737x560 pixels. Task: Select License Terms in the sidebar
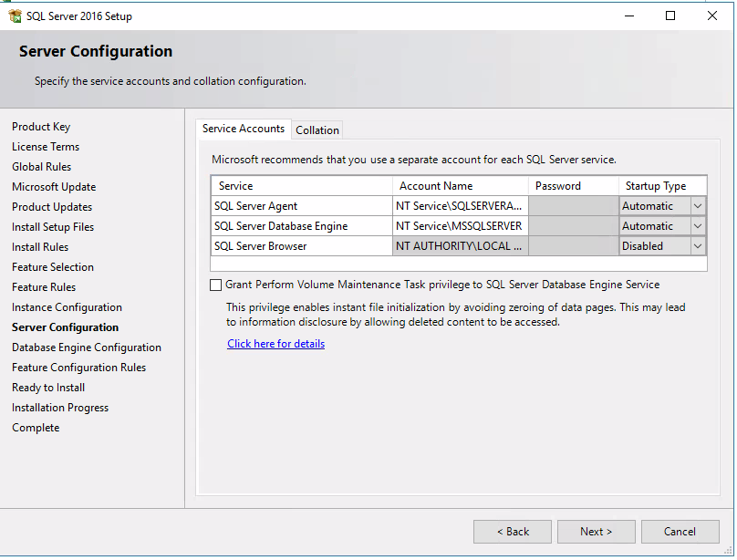46,146
